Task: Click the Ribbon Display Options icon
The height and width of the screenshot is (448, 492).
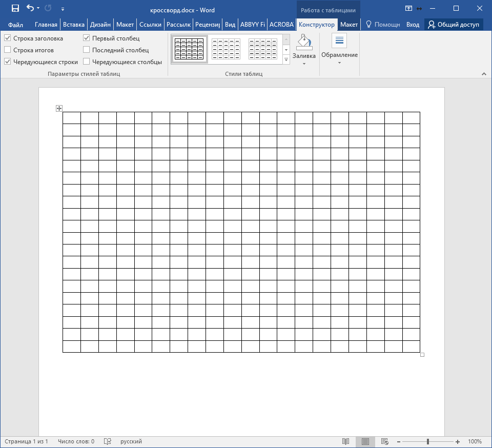Action: coord(408,8)
